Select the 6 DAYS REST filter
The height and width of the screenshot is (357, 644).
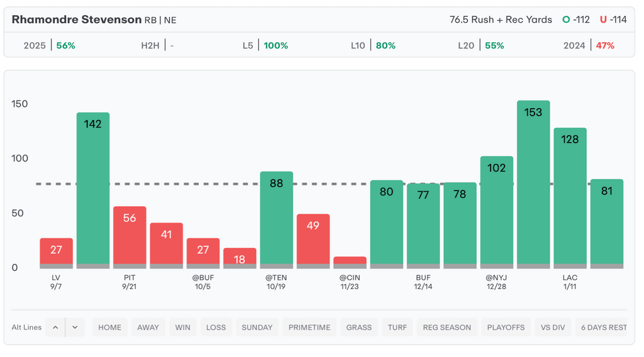[603, 327]
